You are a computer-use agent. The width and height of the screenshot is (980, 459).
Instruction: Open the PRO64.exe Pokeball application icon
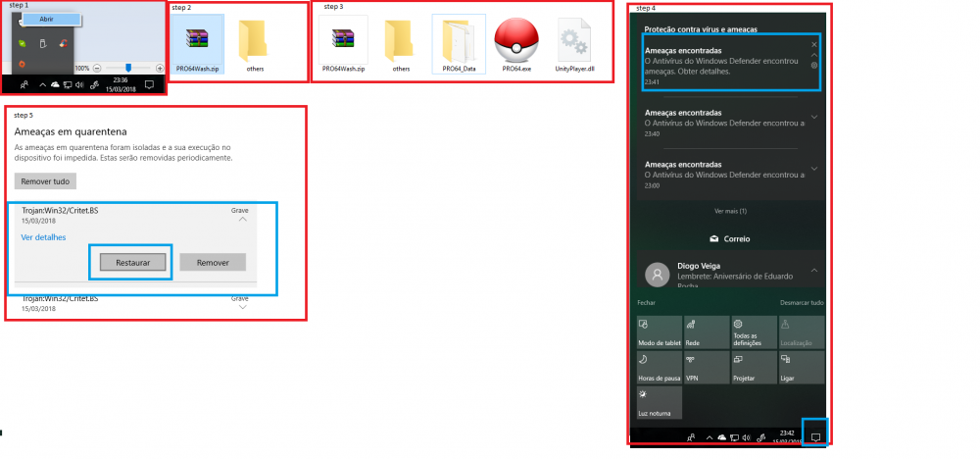[x=514, y=41]
